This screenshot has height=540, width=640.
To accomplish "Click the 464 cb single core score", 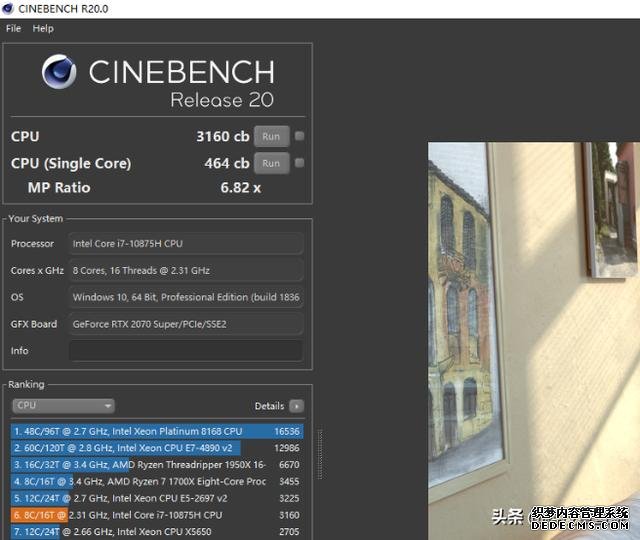I will (x=227, y=163).
